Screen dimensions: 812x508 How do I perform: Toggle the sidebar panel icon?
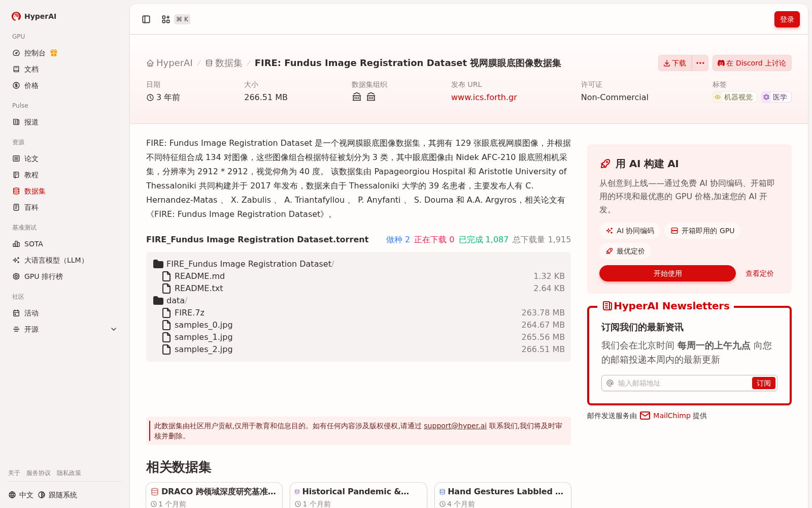coord(146,19)
